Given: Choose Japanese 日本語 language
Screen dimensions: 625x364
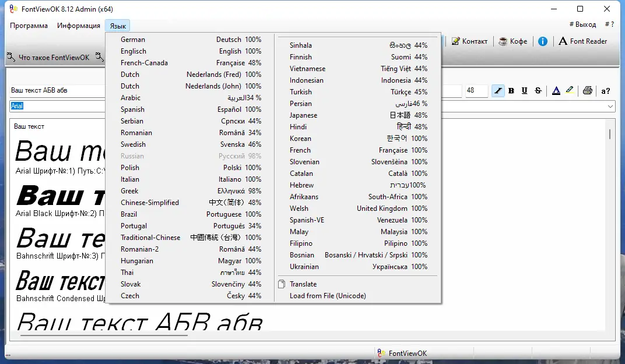Looking at the screenshot, I should [x=359, y=115].
